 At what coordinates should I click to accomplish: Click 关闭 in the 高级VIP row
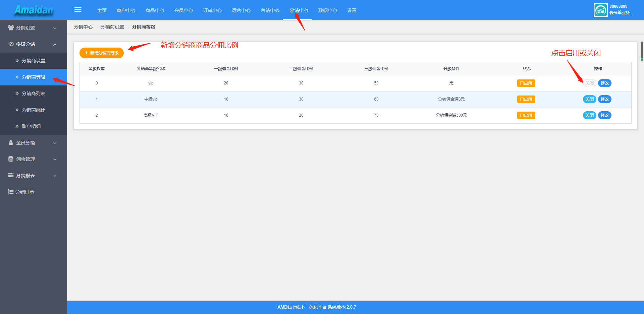click(x=589, y=115)
